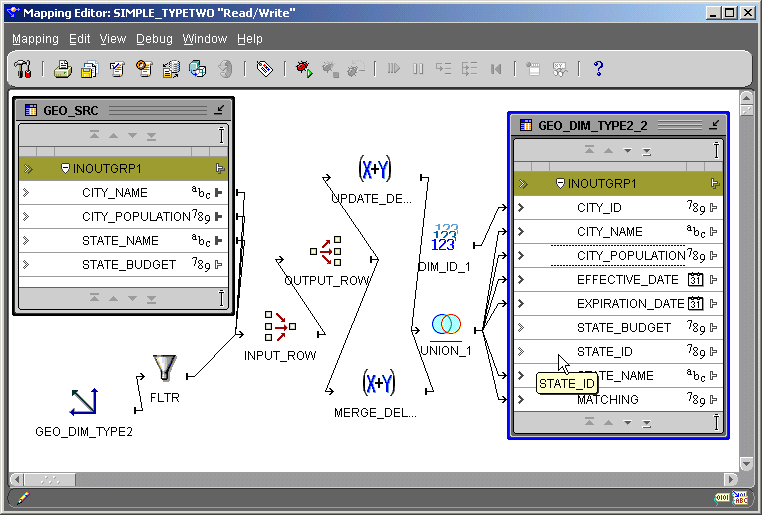Click the calendar type icon on EFFECTIVE_DATE
762x515 pixels.
695,279
